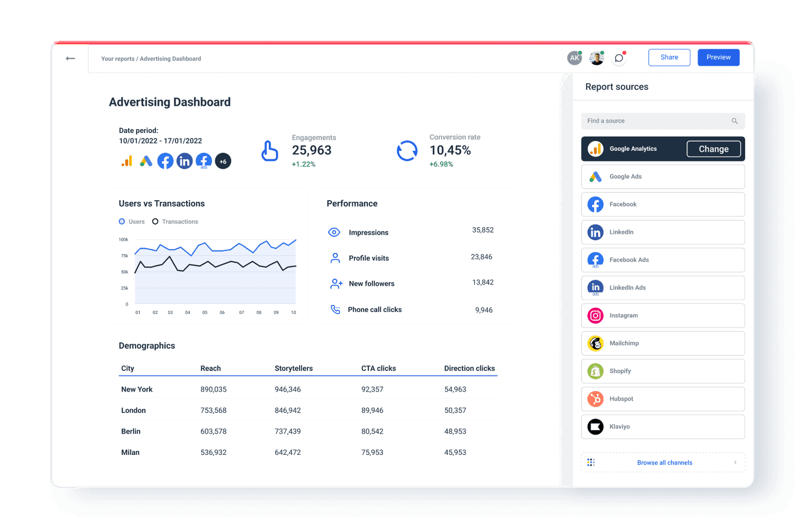The height and width of the screenshot is (532, 805).
Task: Click the Klaviyo channel icon
Action: (x=595, y=426)
